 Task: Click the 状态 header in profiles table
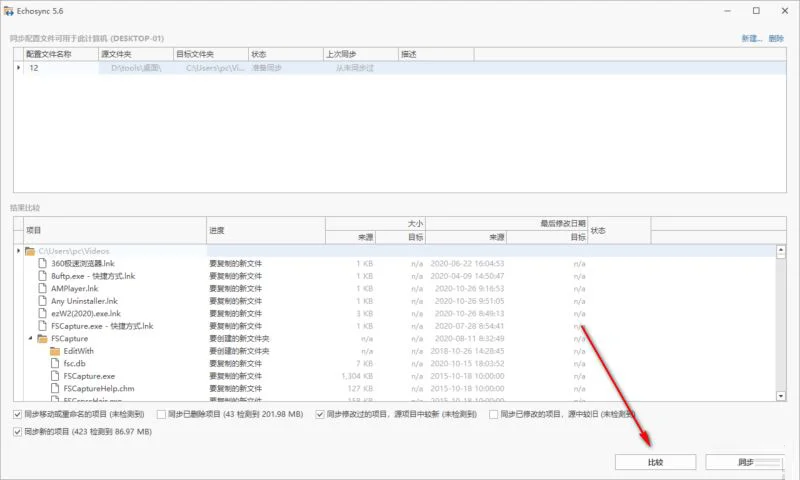[x=286, y=54]
